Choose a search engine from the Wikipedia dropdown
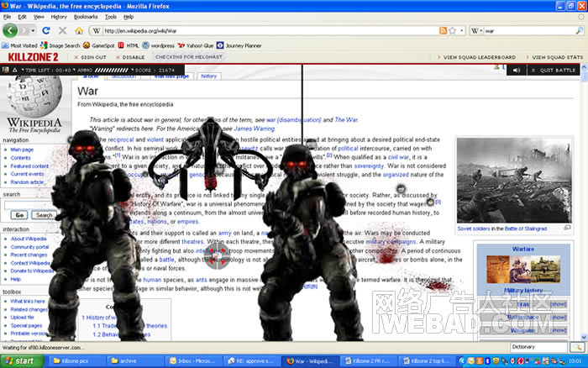588x368 pixels. click(x=476, y=31)
